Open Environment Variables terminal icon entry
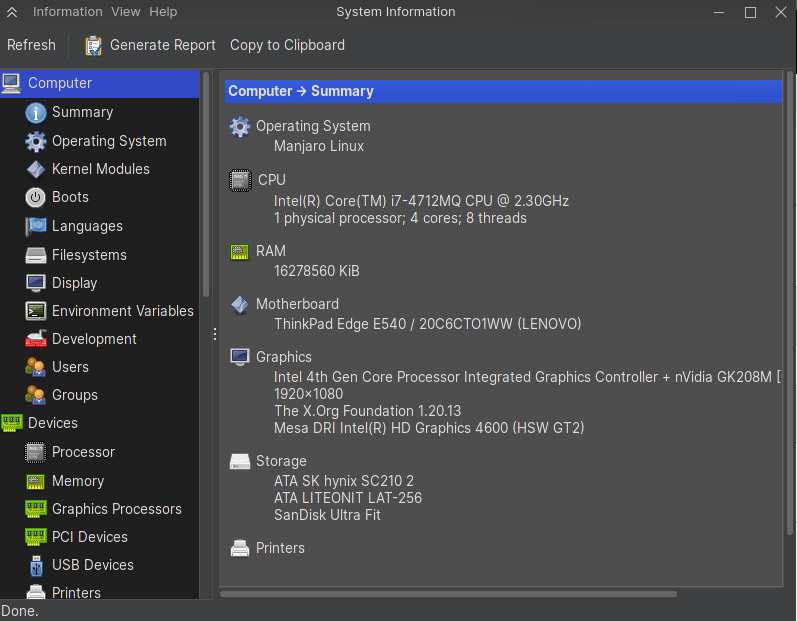The height and width of the screenshot is (621, 797). tap(36, 311)
